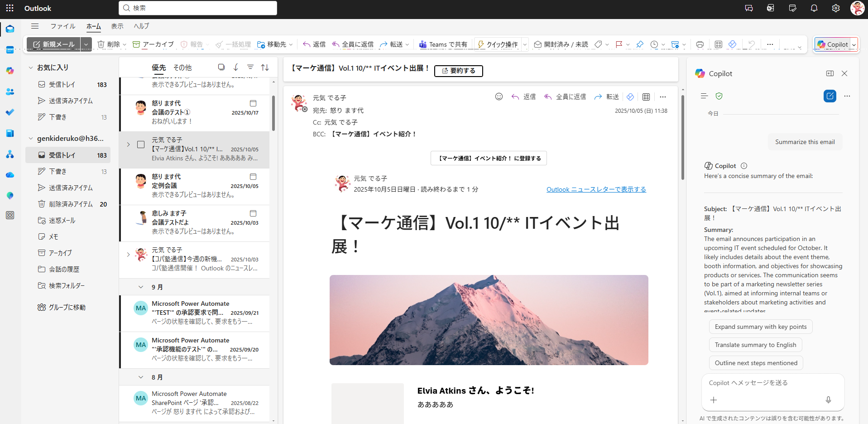Screen dimensions: 868x424
Task: Click the 検索 search box
Action: pyautogui.click(x=198, y=8)
